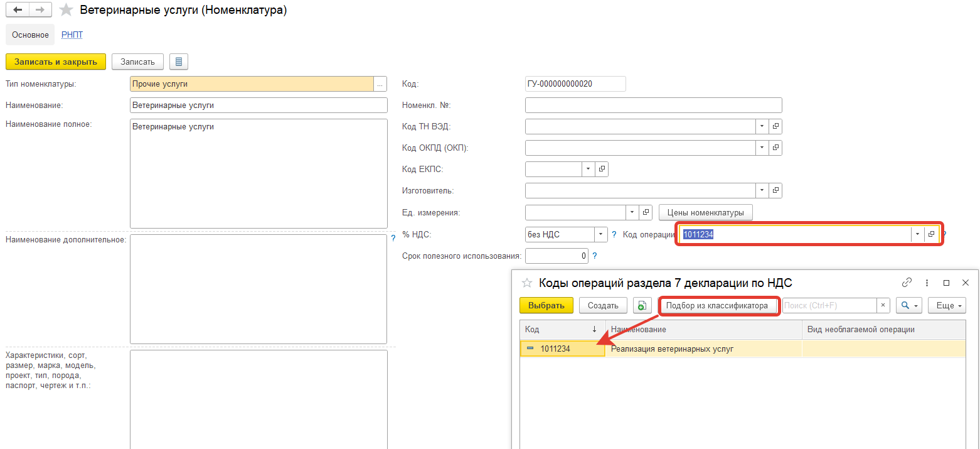Add form to favorites with star icon
This screenshot has height=449, width=980.
66,11
